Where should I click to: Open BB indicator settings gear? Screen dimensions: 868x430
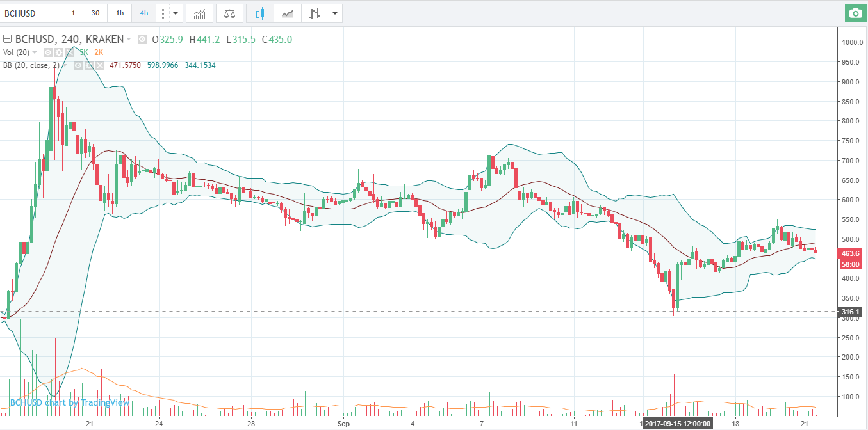[90, 65]
